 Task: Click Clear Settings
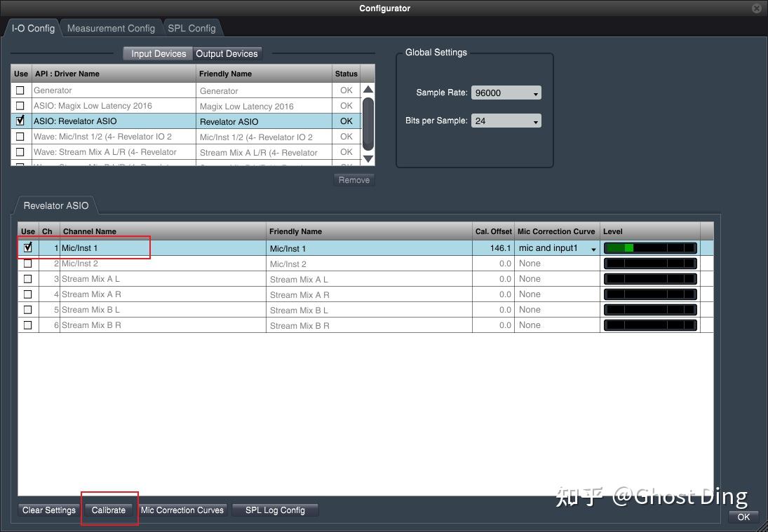pos(48,510)
